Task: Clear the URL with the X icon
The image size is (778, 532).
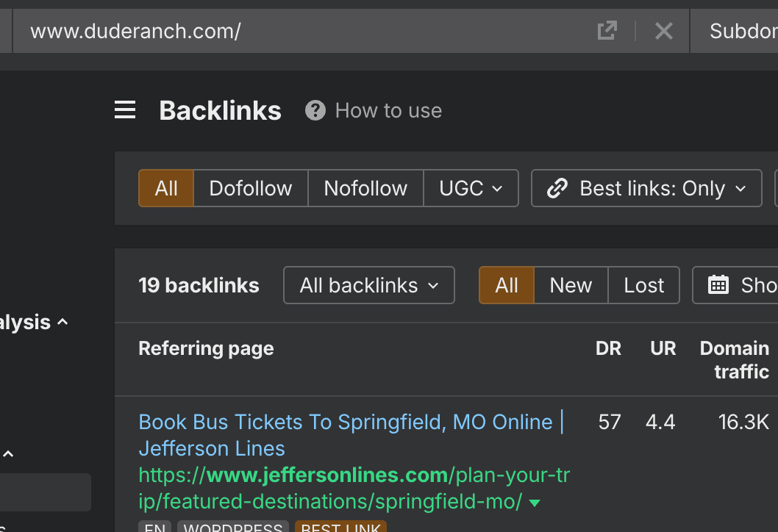Action: coord(663,31)
